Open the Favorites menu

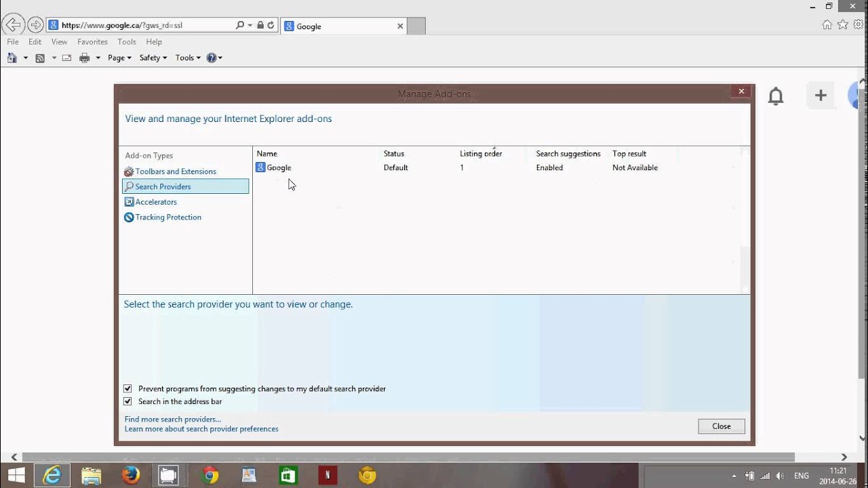tap(92, 42)
